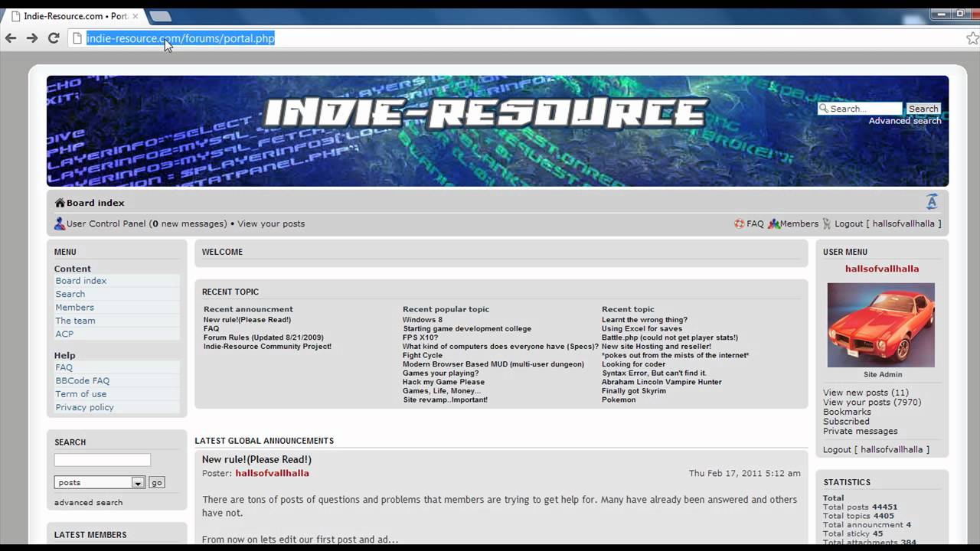Open Subscribed in User Menu
The height and width of the screenshot is (551, 980).
pos(846,422)
